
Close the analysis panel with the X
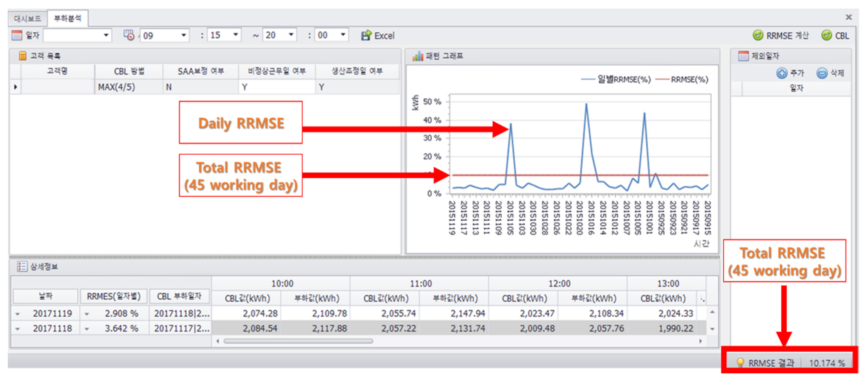(848, 17)
